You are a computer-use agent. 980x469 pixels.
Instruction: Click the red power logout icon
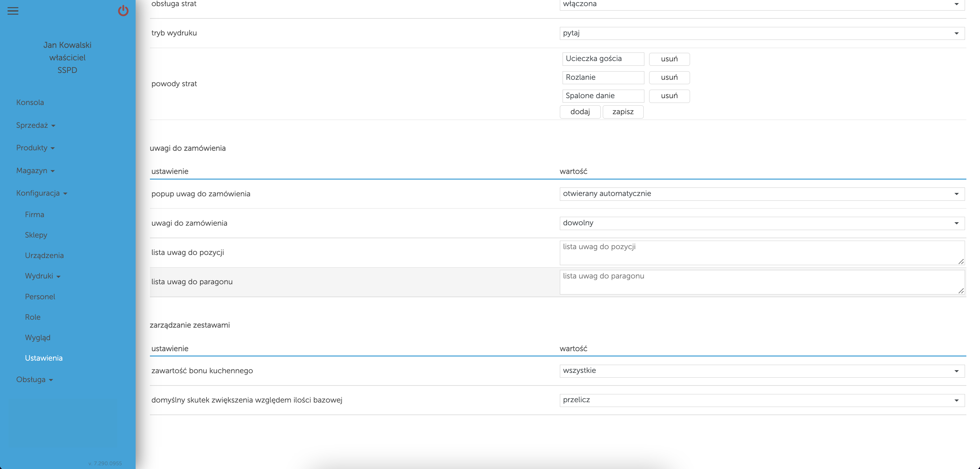pos(123,11)
